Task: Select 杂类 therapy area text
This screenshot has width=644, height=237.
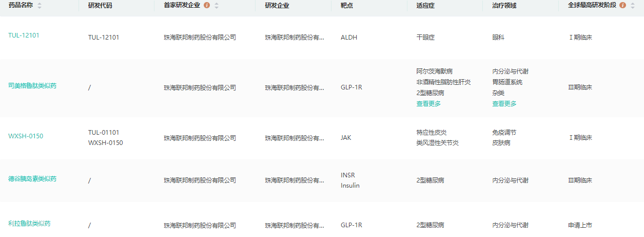Action: tap(498, 93)
